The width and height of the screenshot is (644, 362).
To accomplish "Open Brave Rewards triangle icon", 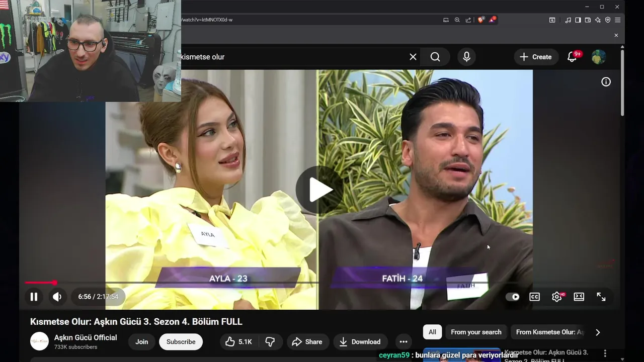I will (493, 20).
